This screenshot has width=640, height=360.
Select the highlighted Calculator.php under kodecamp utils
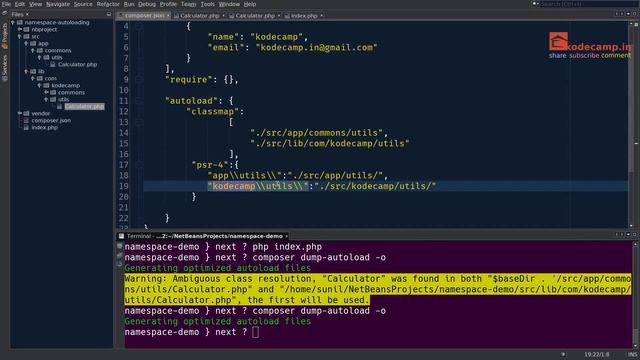tap(84, 107)
